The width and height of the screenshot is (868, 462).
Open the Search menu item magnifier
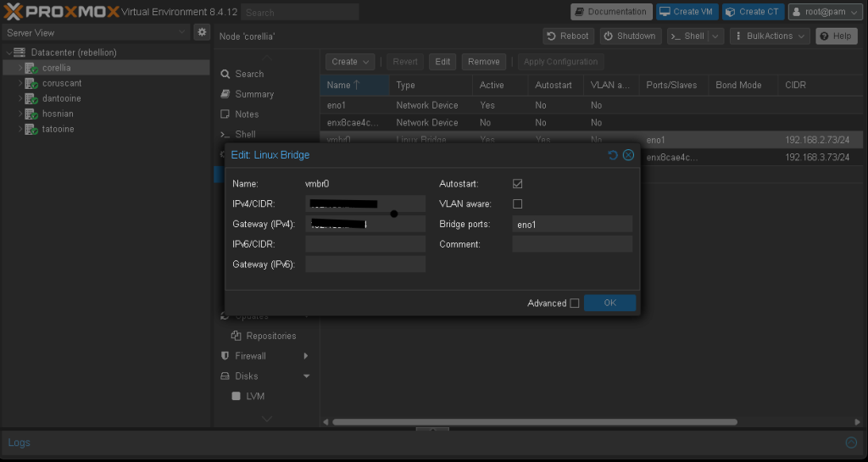225,74
